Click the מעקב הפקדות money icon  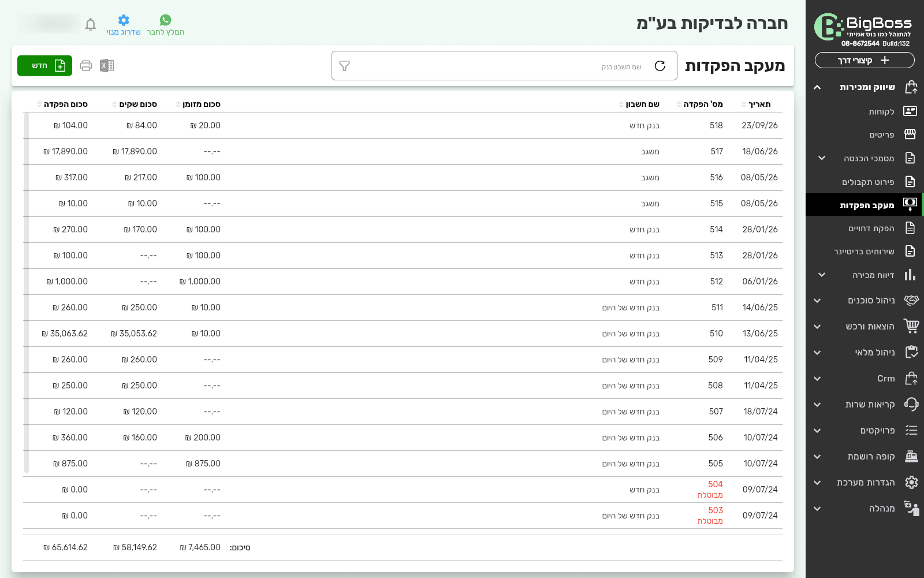[x=910, y=204]
